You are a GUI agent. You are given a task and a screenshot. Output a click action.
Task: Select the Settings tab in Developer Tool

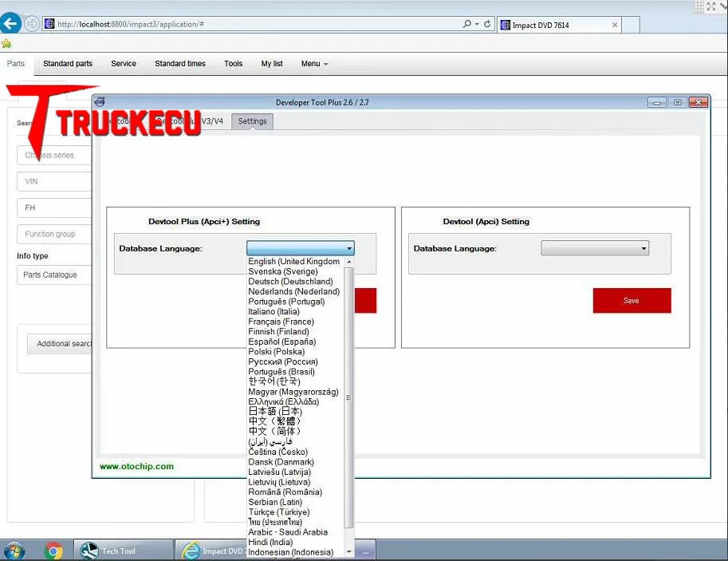pos(252,121)
